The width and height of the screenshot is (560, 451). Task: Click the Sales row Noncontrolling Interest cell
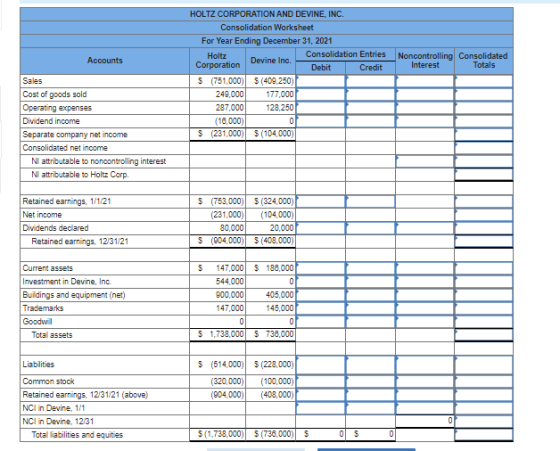425,81
